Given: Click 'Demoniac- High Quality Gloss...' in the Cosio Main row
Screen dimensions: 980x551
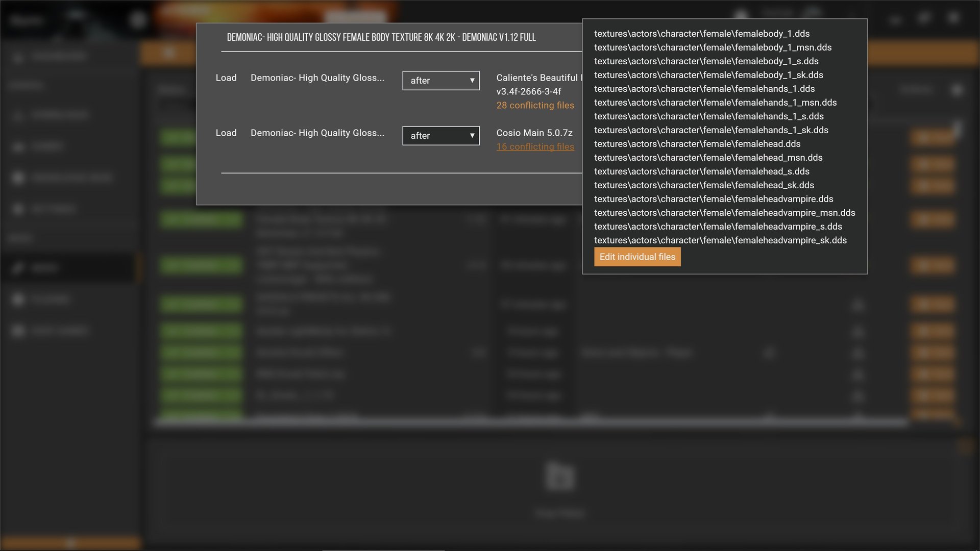Looking at the screenshot, I should pos(317,133).
